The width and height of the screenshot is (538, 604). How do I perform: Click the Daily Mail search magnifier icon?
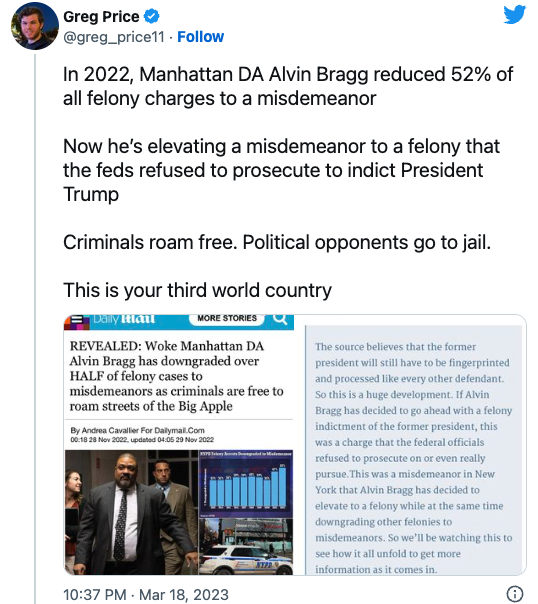click(x=280, y=319)
